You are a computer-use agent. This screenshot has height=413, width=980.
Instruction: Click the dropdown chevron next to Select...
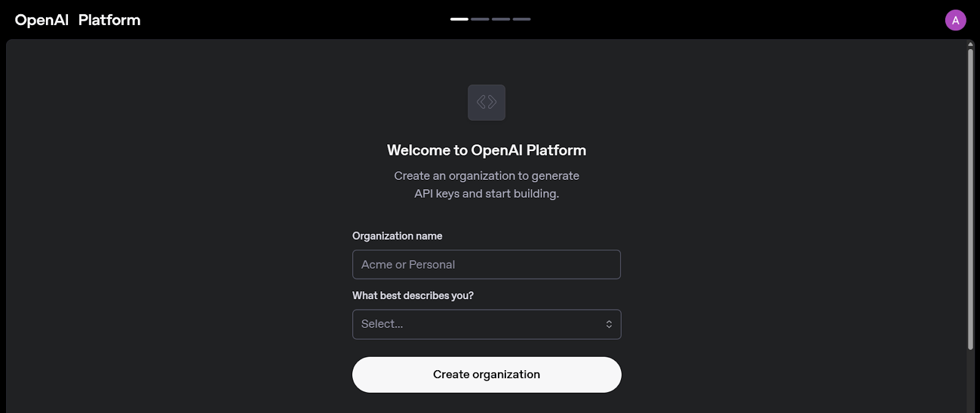pyautogui.click(x=609, y=324)
